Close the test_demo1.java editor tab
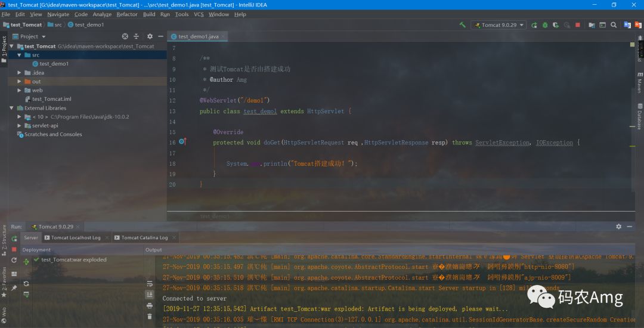Viewport: 644px width, 328px height. coord(222,36)
